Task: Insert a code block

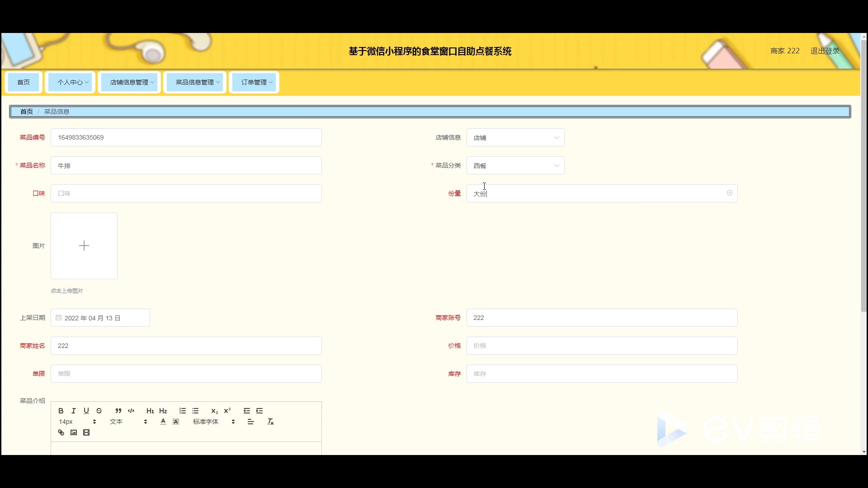Action: point(131,411)
